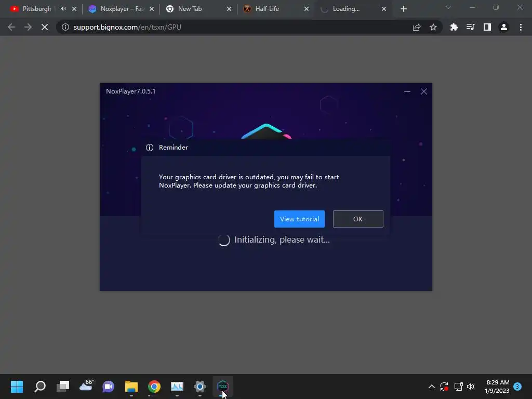
Task: Go back to the previous page
Action: point(11,27)
